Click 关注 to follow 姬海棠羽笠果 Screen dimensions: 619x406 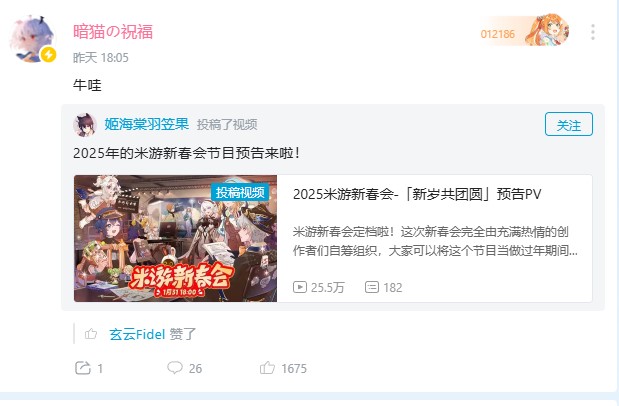pyautogui.click(x=568, y=124)
